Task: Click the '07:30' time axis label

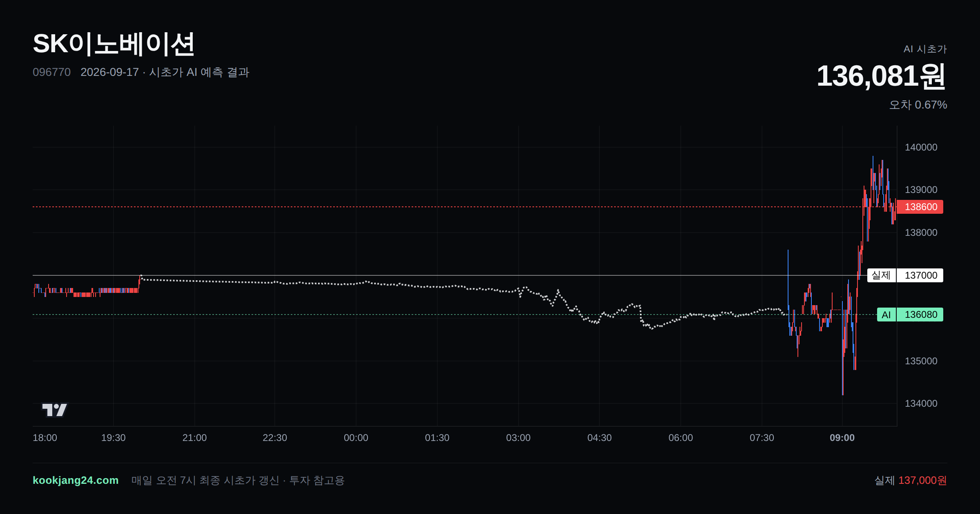Action: pyautogui.click(x=762, y=438)
